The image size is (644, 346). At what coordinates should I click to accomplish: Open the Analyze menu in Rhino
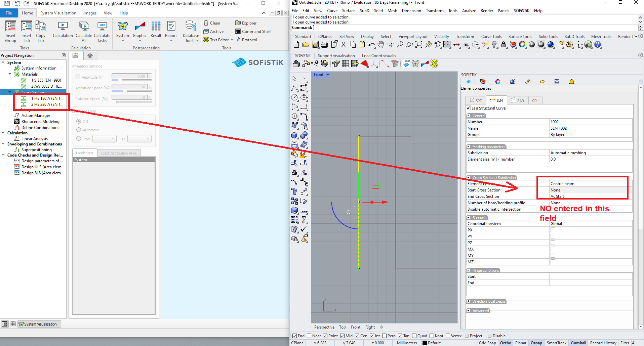click(469, 11)
